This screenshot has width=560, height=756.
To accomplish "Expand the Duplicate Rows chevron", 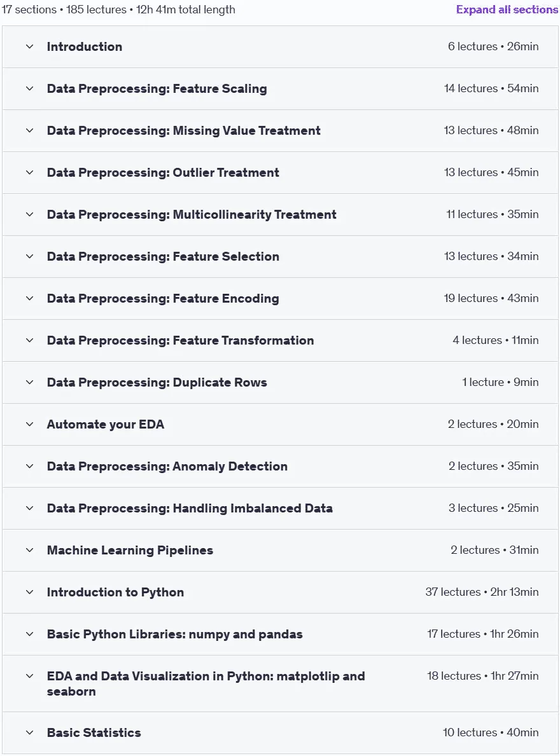I will (x=29, y=382).
